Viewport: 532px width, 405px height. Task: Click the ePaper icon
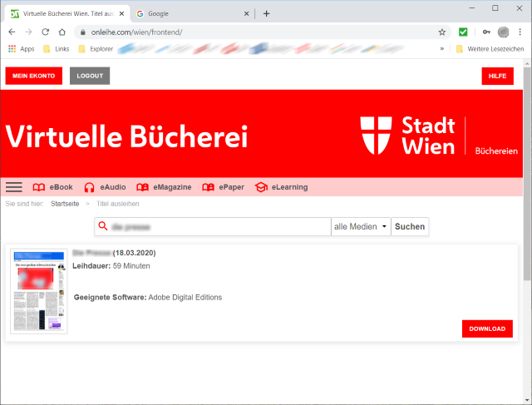point(208,187)
